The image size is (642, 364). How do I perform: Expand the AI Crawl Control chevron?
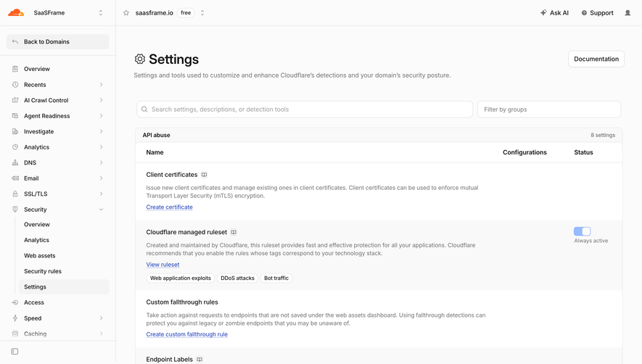tap(101, 100)
